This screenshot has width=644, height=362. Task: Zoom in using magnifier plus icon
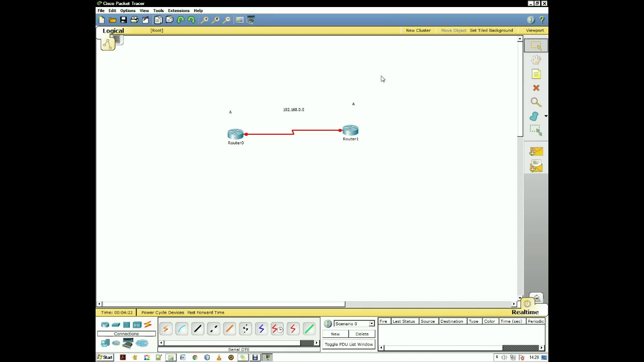(x=204, y=20)
